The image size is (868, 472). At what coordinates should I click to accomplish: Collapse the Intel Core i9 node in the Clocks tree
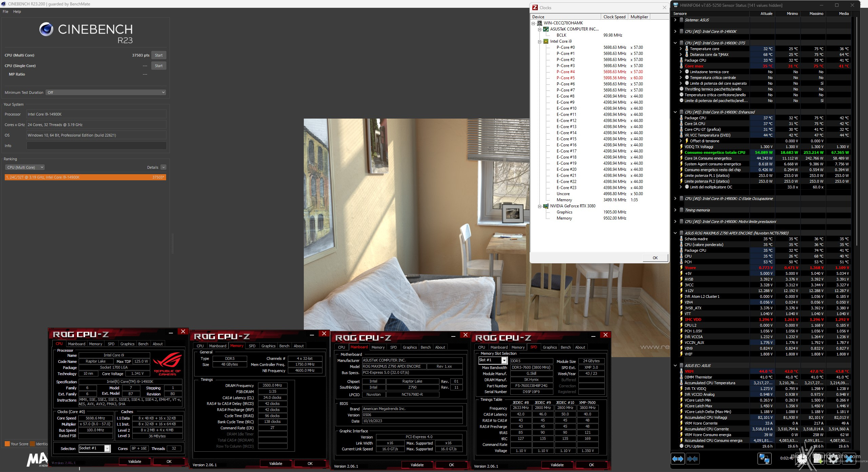click(x=539, y=42)
